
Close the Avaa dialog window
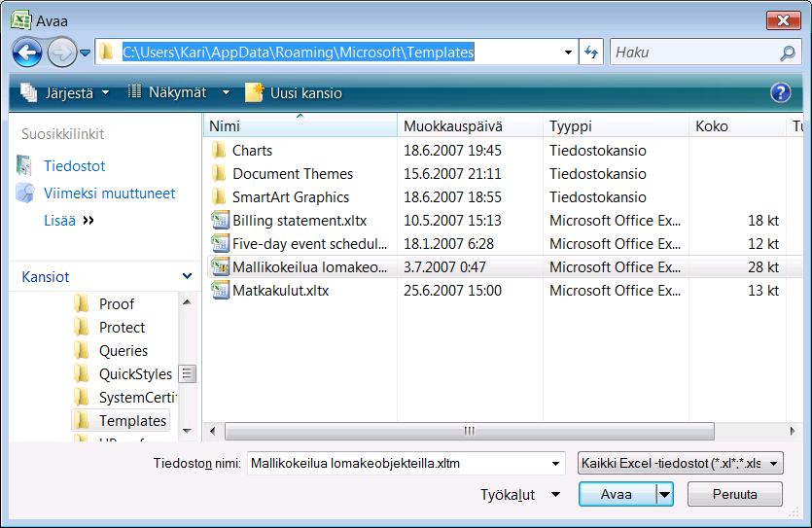tap(783, 20)
